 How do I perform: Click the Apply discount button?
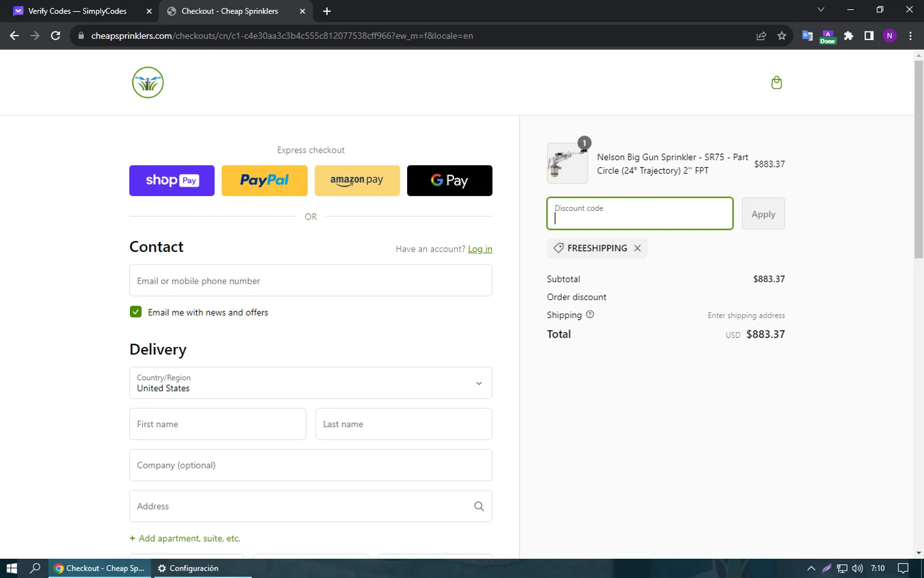[763, 214]
